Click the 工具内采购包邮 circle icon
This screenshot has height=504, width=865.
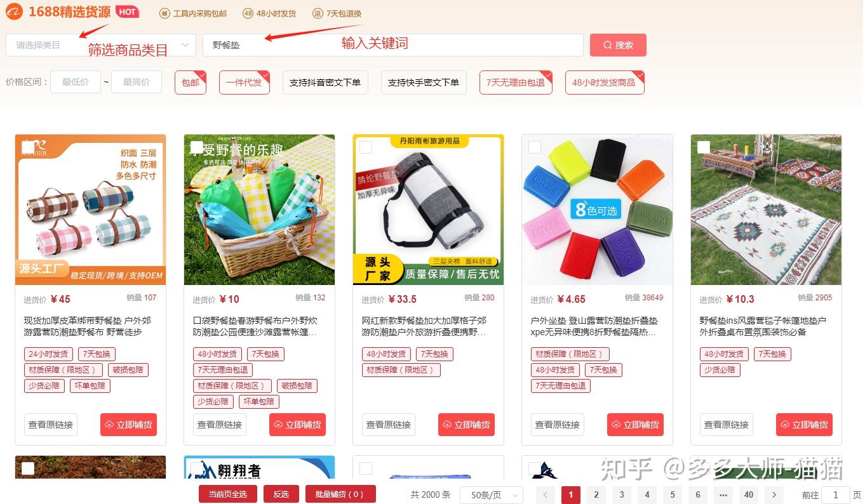(x=164, y=13)
